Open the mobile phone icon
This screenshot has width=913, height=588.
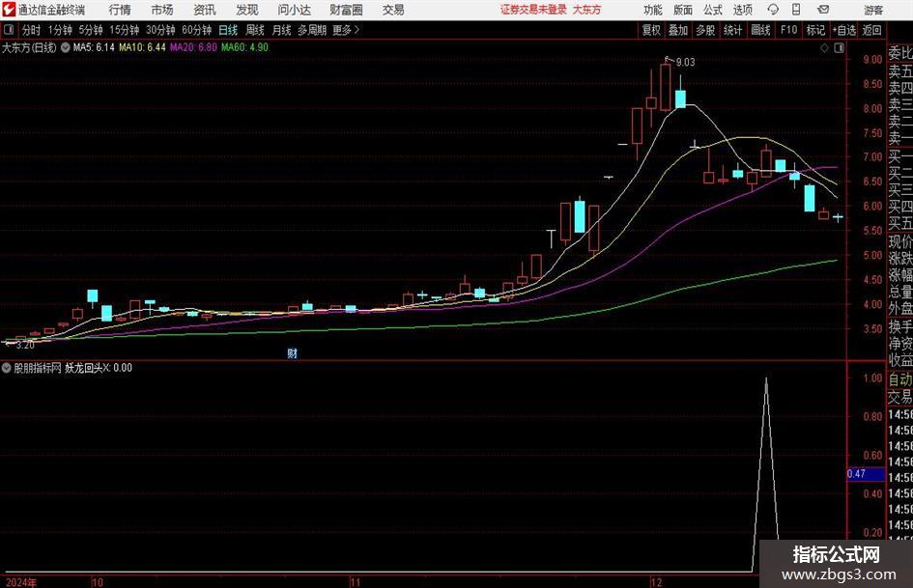pyautogui.click(x=796, y=10)
